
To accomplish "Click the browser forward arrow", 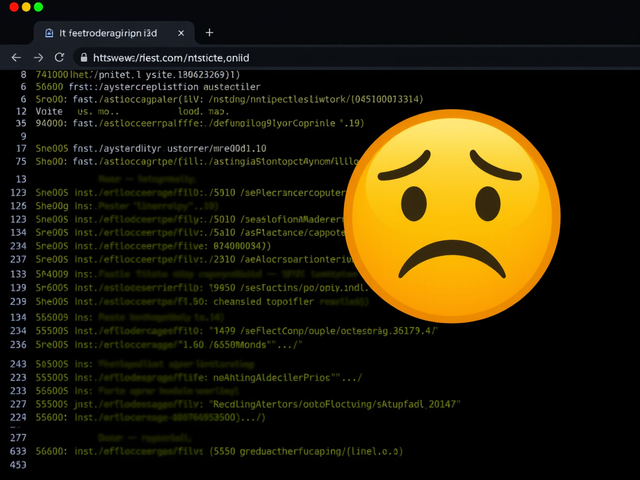I will [x=38, y=58].
